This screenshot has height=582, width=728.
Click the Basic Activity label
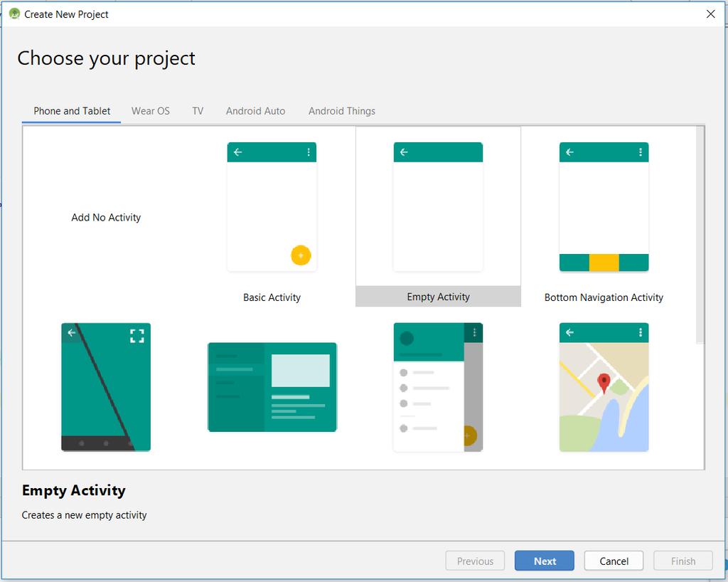pos(272,297)
